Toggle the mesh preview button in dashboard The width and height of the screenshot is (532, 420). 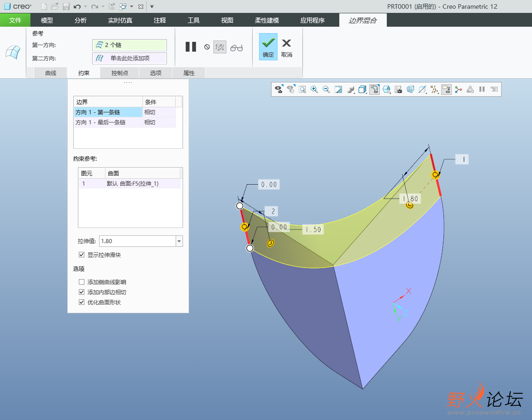[x=220, y=47]
